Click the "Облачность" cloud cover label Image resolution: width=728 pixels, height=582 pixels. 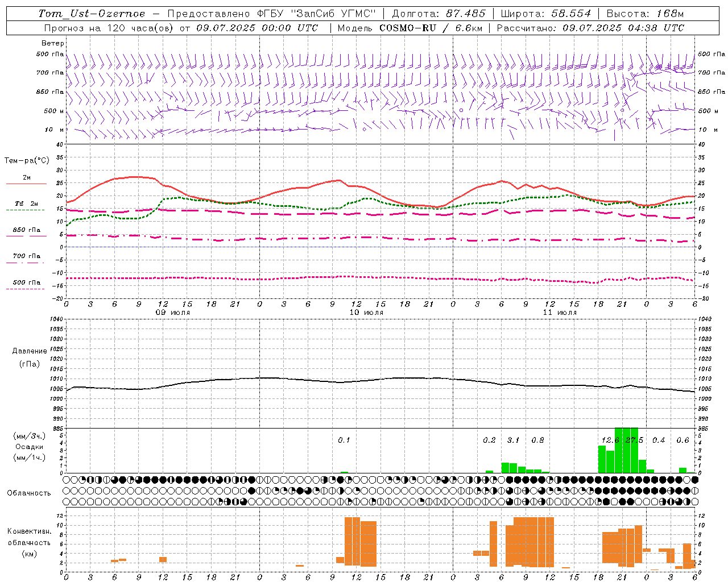click(x=29, y=493)
